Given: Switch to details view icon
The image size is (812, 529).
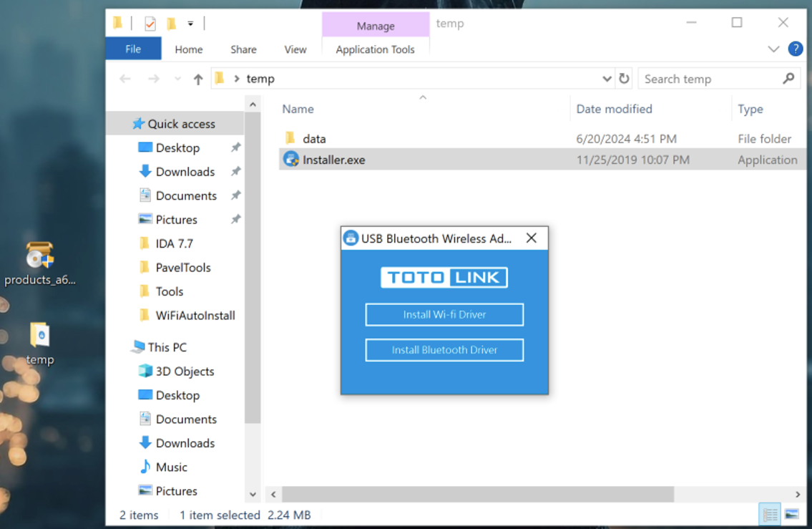Looking at the screenshot, I should point(770,514).
